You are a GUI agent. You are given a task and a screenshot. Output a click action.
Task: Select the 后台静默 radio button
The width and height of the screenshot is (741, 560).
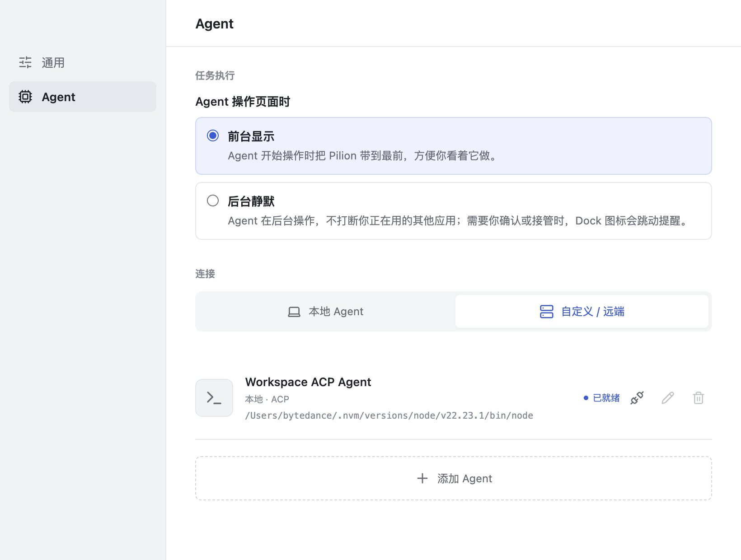click(x=213, y=201)
